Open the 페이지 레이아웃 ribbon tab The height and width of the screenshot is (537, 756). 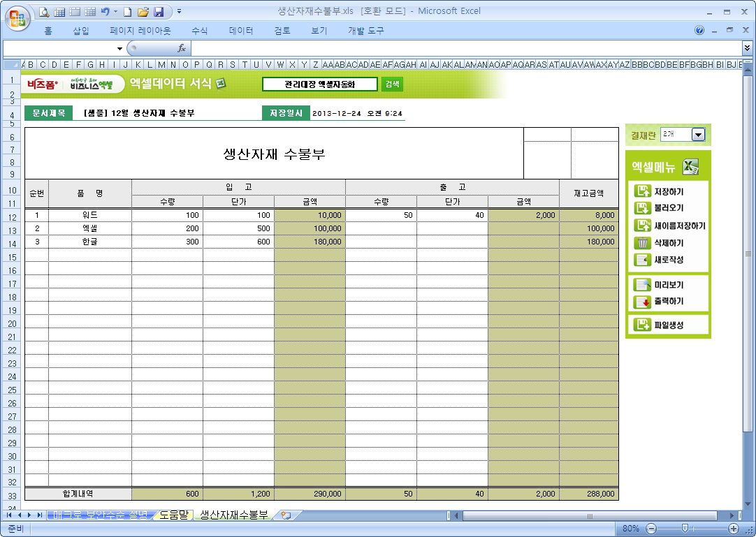click(140, 31)
